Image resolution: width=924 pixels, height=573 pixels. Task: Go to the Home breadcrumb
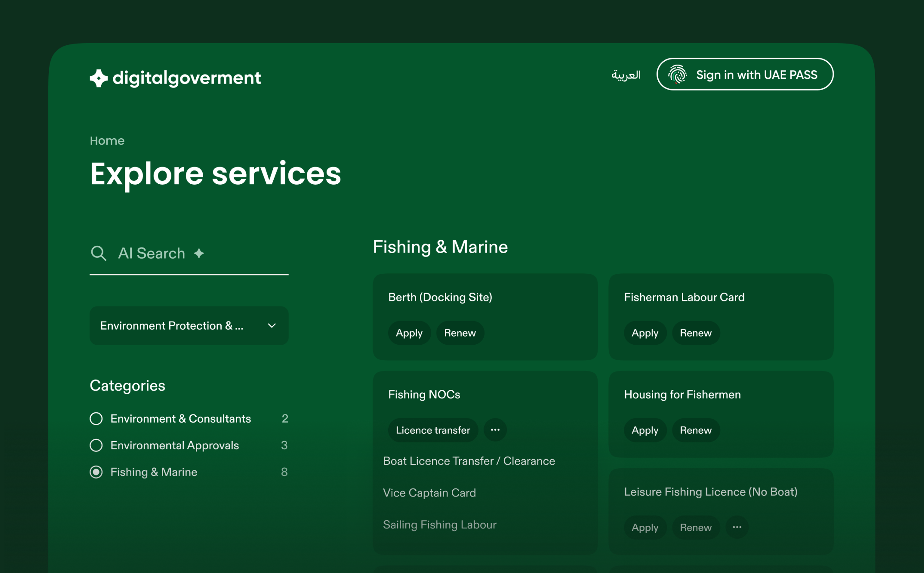click(107, 141)
